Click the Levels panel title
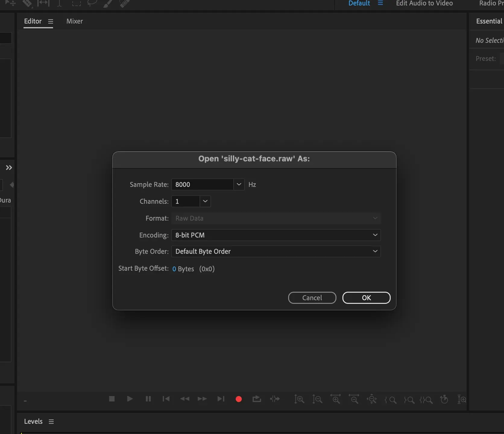This screenshot has height=434, width=504. (33, 421)
